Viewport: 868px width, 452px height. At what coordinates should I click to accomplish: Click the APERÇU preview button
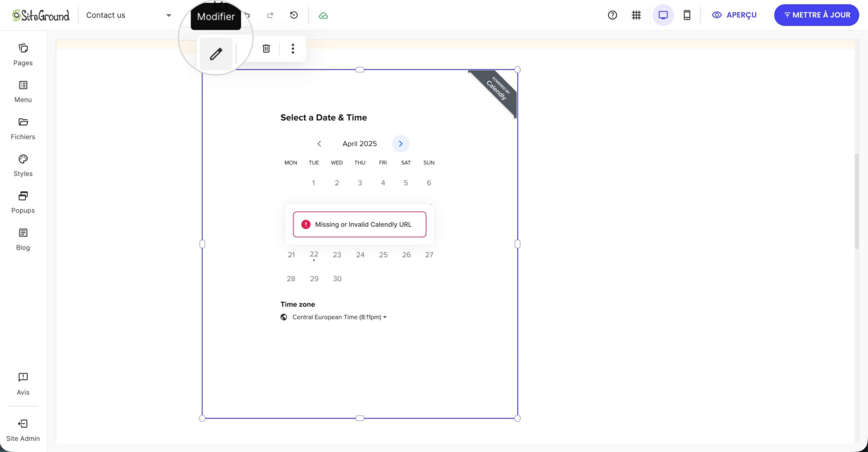734,15
